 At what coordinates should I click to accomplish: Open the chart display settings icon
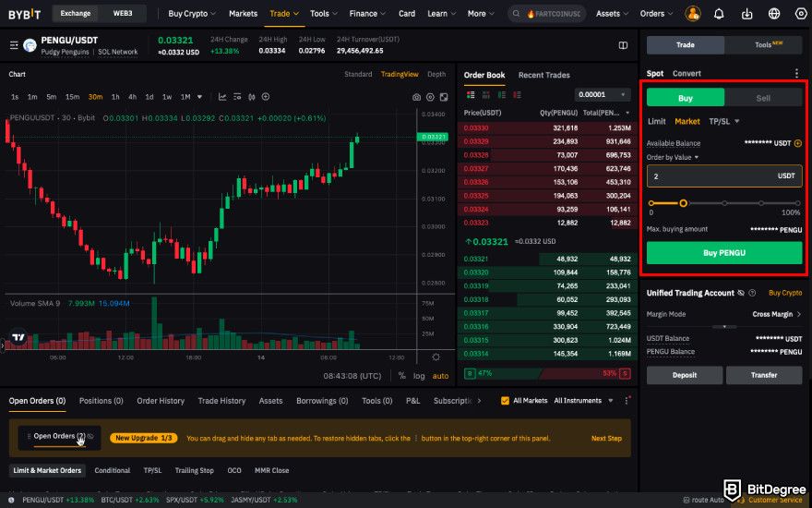pyautogui.click(x=237, y=97)
